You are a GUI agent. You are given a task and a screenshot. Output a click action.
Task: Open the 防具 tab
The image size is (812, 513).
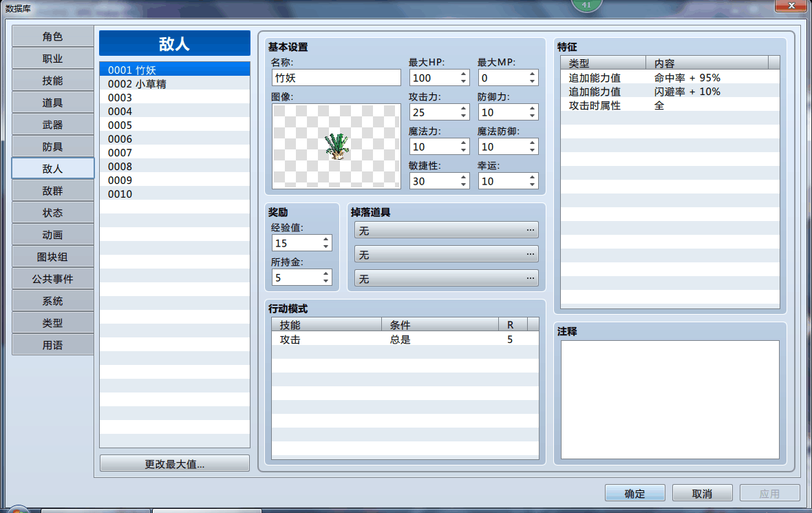point(53,147)
